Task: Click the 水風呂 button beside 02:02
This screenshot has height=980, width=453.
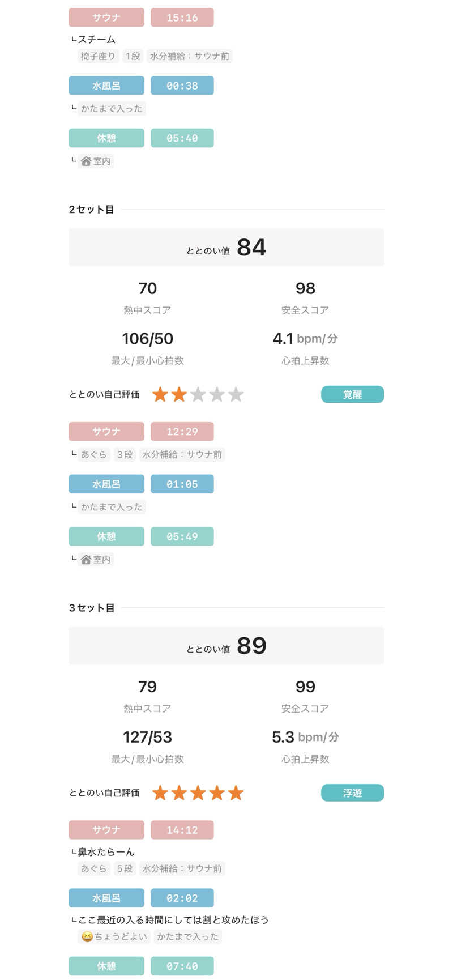Action: [106, 898]
